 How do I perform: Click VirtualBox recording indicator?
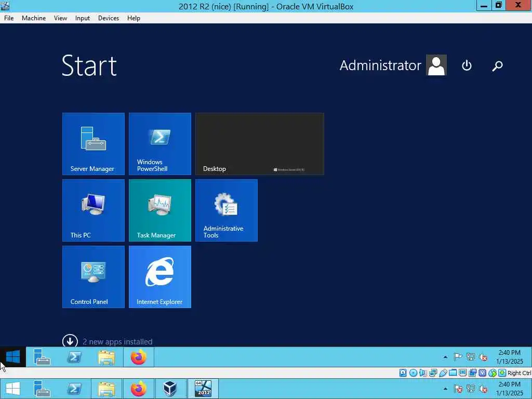pyautogui.click(x=472, y=373)
